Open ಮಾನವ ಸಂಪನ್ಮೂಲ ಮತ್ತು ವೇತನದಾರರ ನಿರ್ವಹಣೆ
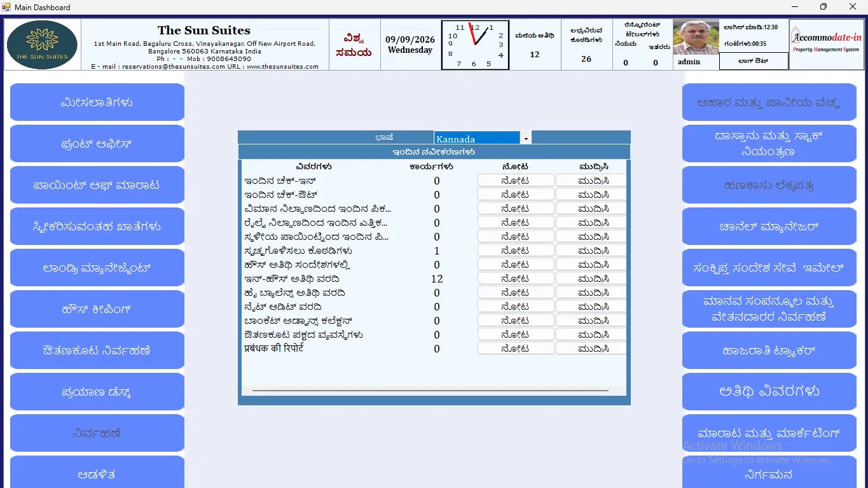This screenshot has width=868, height=488. point(769,309)
